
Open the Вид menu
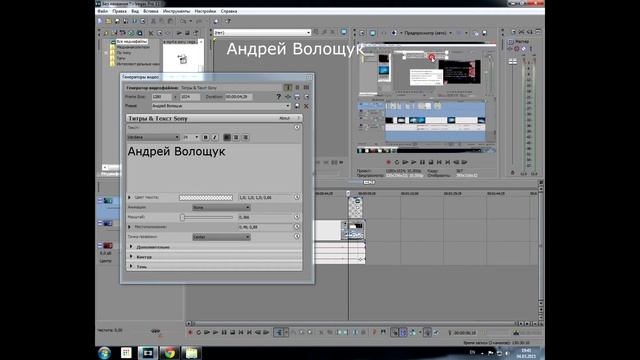(x=135, y=11)
